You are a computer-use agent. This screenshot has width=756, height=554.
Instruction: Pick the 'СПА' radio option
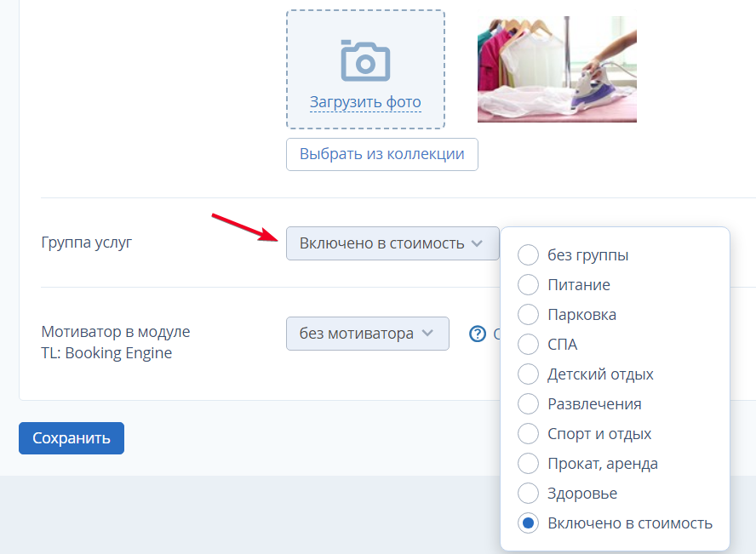528,345
